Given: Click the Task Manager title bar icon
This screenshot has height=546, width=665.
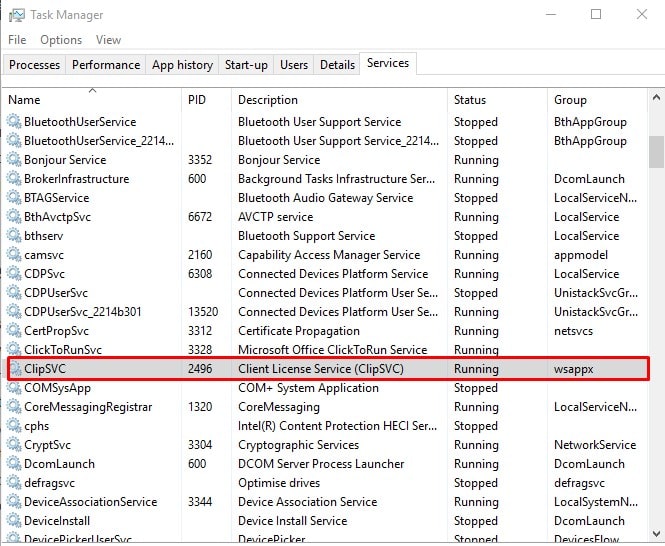Looking at the screenshot, I should click(17, 15).
